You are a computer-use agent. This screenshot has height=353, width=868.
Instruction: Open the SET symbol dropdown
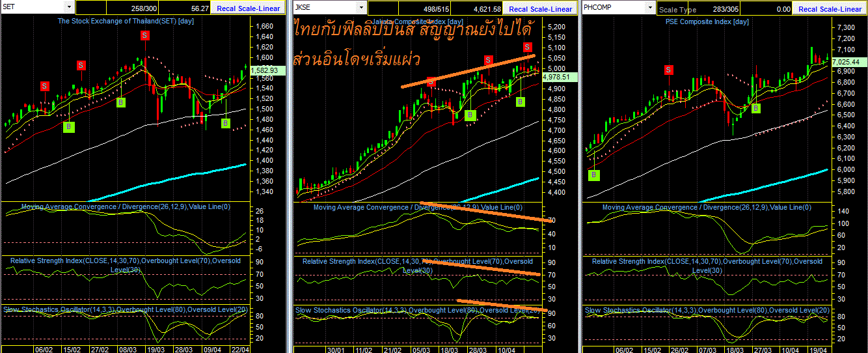(x=69, y=7)
